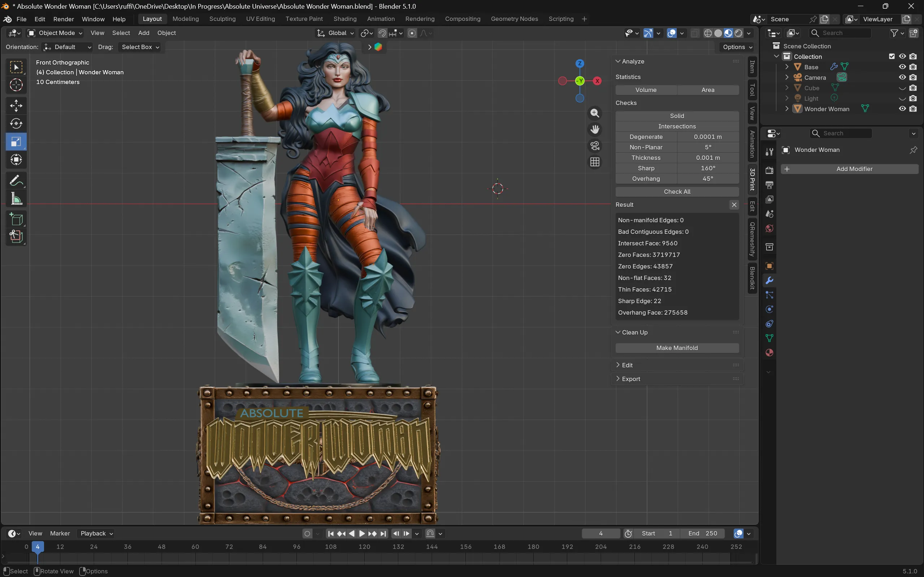Open the Material properties sphere icon
This screenshot has width=924, height=577.
tap(769, 353)
